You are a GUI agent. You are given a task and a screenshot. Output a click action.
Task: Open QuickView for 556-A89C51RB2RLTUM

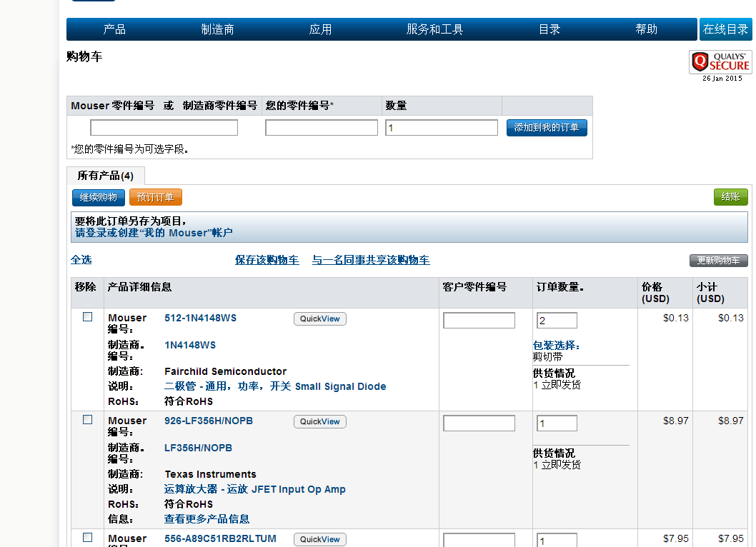coord(319,539)
